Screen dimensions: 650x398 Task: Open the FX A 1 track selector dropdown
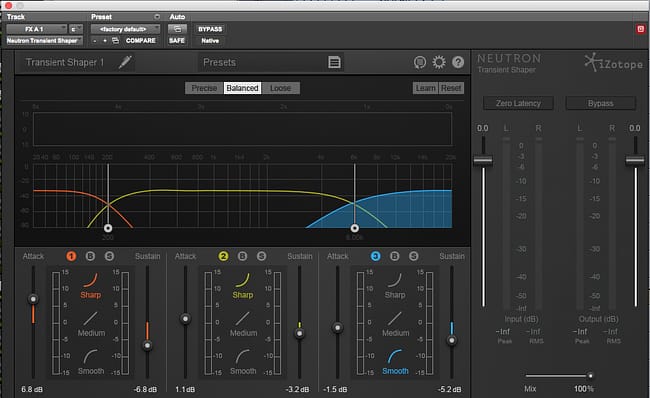36,29
